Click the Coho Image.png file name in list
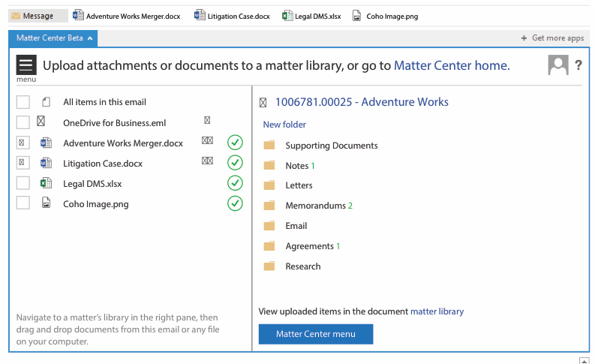 click(95, 204)
